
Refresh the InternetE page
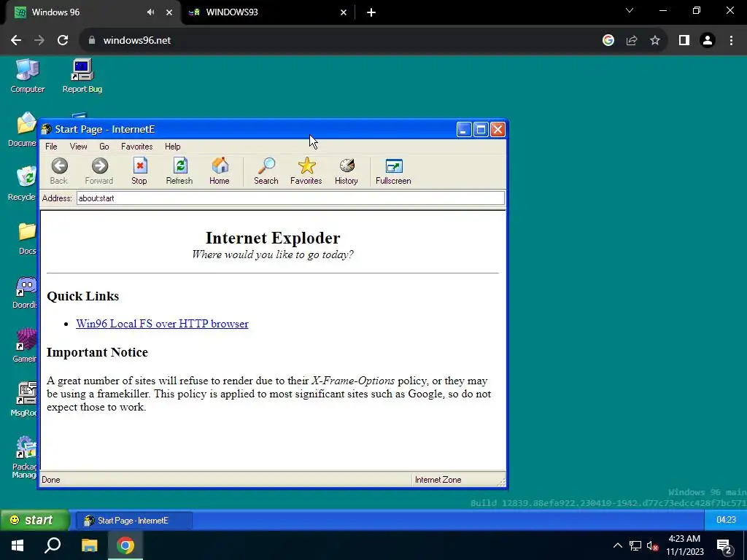[x=179, y=171]
